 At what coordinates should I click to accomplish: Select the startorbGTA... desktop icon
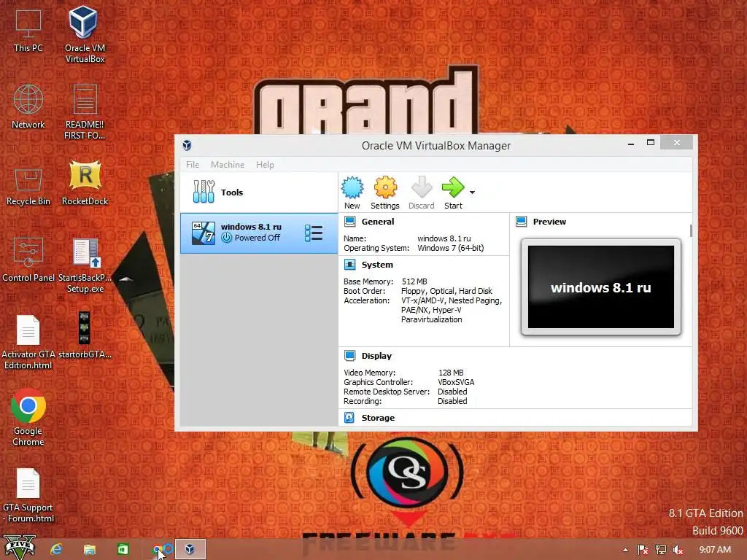tap(85, 335)
